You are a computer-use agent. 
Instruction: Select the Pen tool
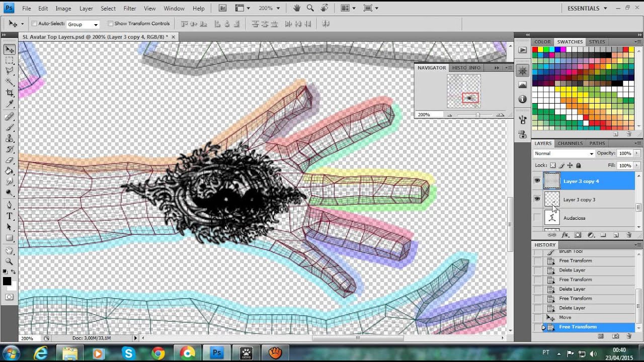tap(10, 205)
